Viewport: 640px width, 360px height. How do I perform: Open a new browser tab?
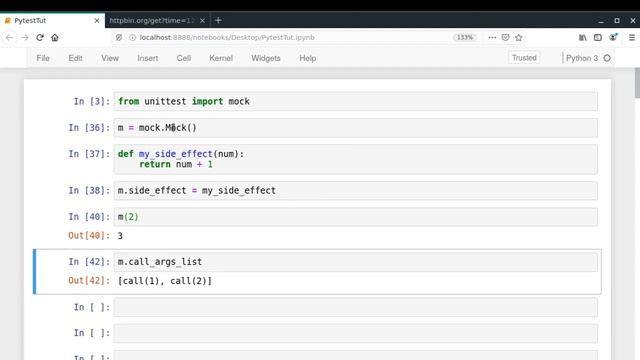(x=218, y=20)
